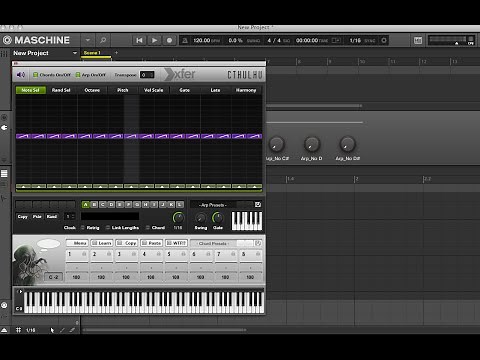This screenshot has height=360, width=480.
Task: Select arp pattern slot L
Action: [180, 205]
